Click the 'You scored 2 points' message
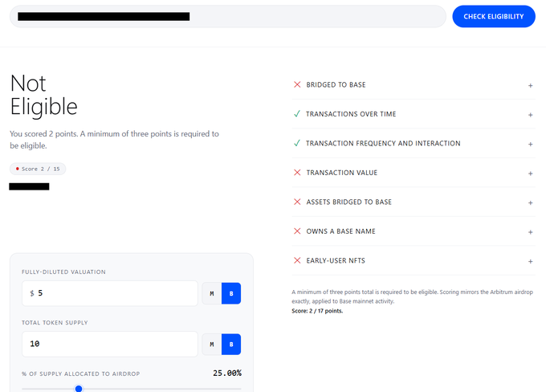 tap(114, 140)
